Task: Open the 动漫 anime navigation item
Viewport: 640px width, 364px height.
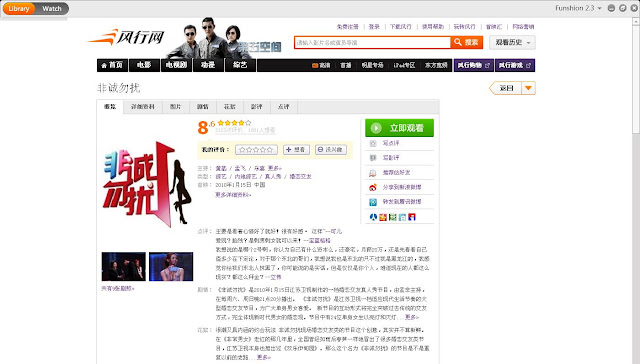Action: click(x=208, y=65)
